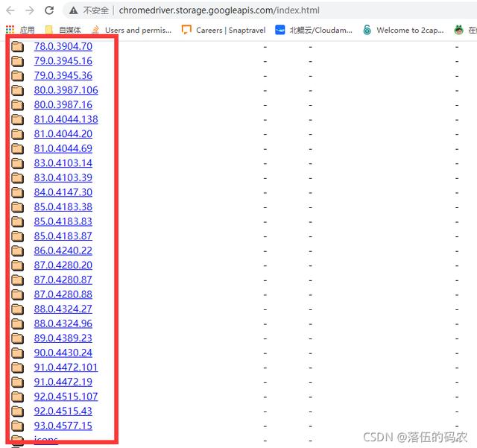Click the folder icon beside 92.0.4515.107

tap(18, 397)
